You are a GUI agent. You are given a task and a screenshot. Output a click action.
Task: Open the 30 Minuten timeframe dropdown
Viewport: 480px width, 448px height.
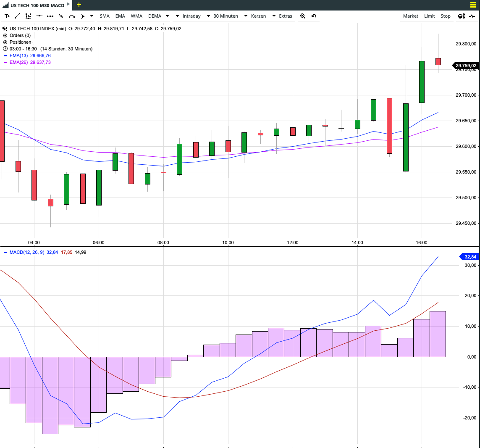(x=222, y=16)
